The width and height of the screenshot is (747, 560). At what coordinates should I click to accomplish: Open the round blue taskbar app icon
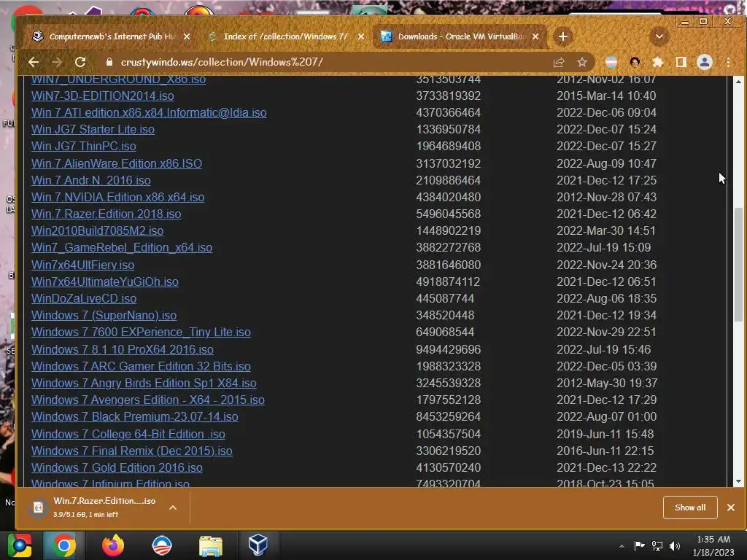click(162, 545)
